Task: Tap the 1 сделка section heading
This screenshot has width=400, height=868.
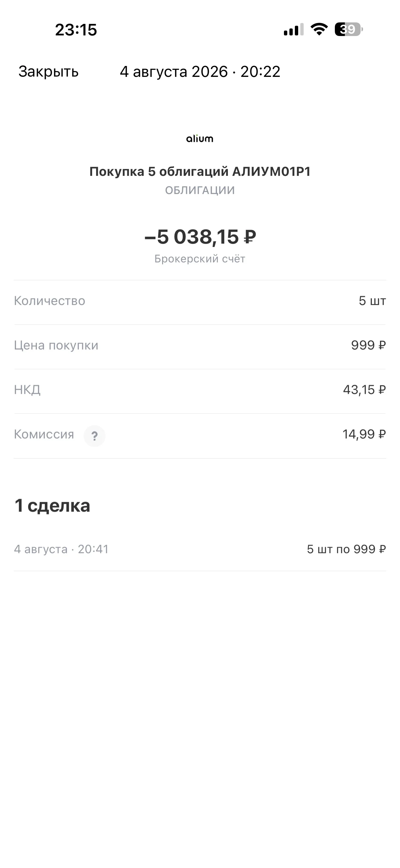Action: (52, 505)
